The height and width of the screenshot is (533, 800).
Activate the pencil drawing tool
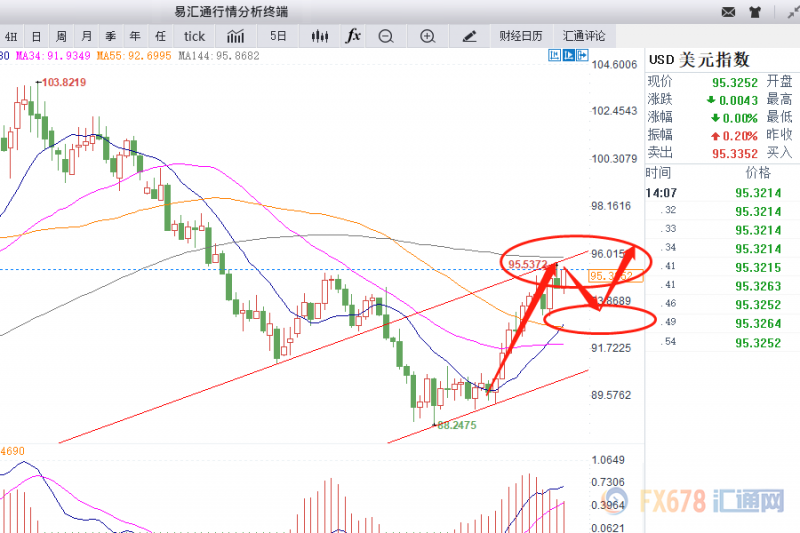pos(470,36)
